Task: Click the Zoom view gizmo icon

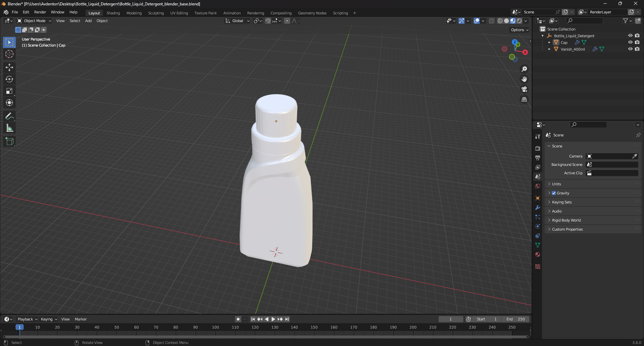Action: click(x=524, y=69)
